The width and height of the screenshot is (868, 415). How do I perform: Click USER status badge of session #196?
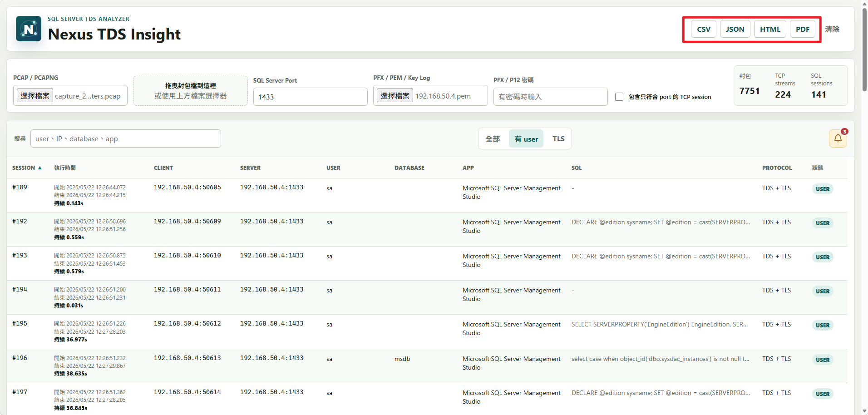[x=823, y=360]
